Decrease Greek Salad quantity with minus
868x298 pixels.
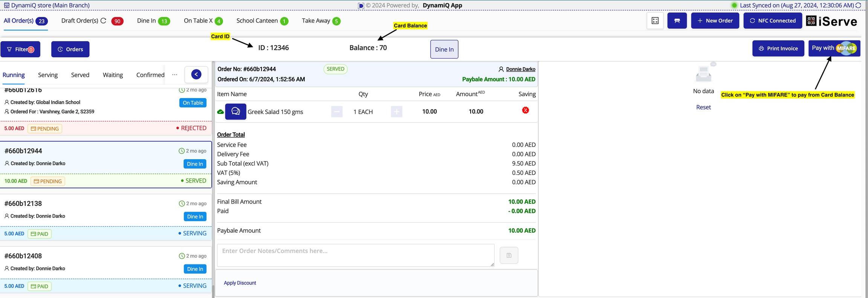(x=336, y=112)
